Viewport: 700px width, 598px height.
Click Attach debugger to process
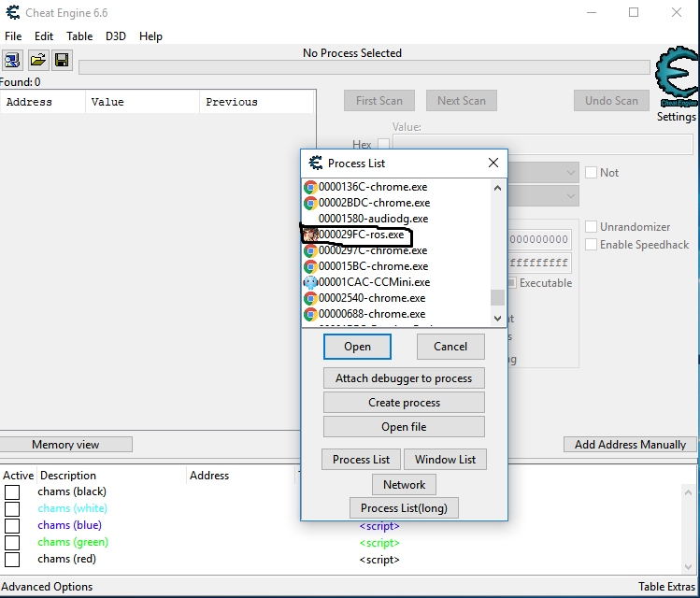click(404, 378)
